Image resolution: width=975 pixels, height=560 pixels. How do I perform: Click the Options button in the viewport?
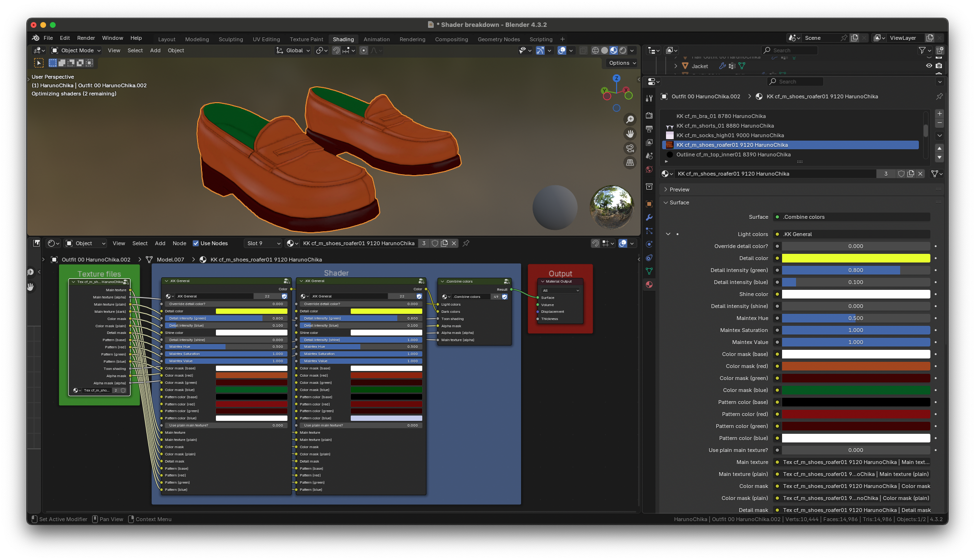coord(622,63)
